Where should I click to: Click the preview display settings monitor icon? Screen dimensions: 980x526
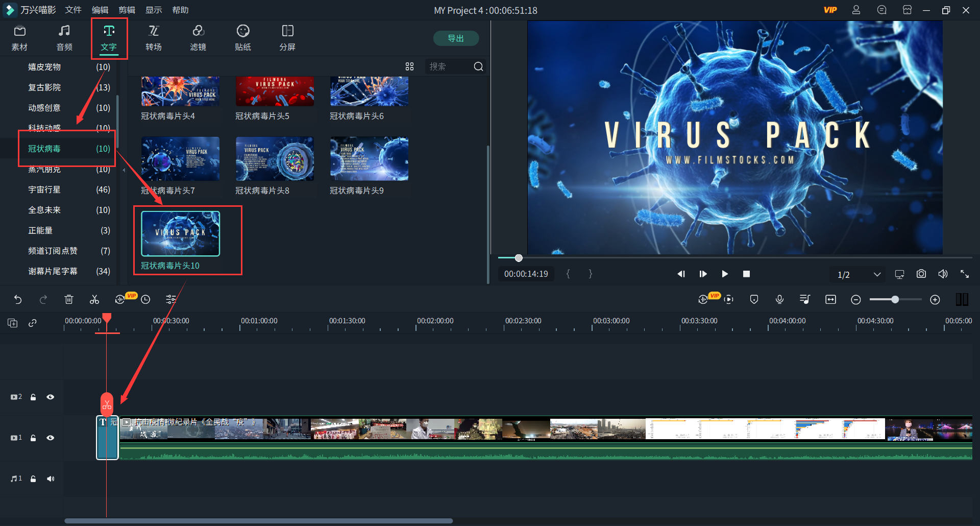coord(899,274)
